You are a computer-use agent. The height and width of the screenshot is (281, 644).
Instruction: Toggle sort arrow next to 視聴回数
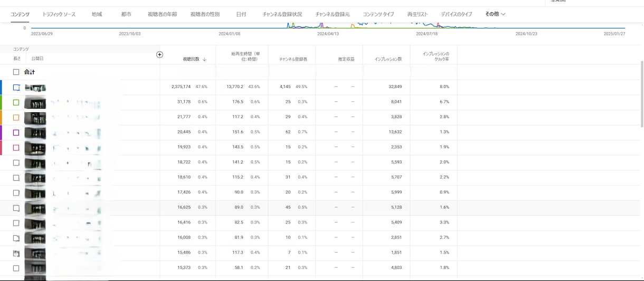click(204, 59)
